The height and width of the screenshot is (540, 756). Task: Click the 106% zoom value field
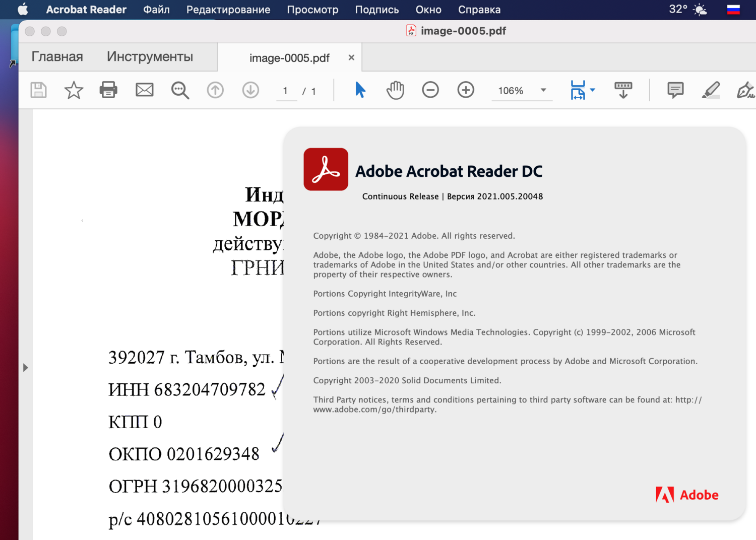coord(511,91)
